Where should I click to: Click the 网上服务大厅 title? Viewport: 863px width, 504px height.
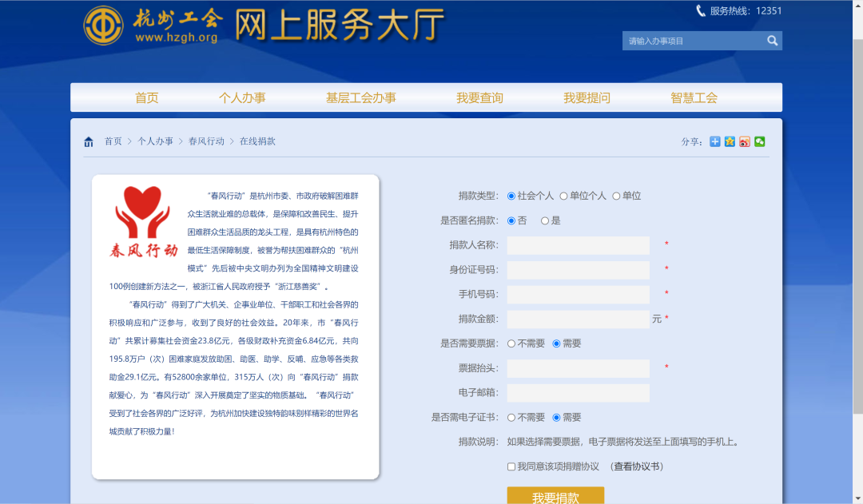coord(340,25)
